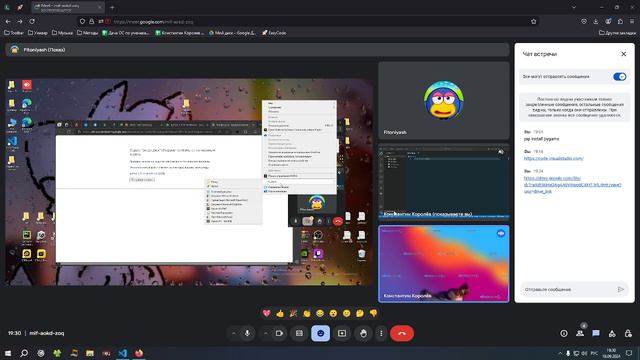Image resolution: width=640 pixels, height=360 pixels.
Task: Open the EasyCode bookmark
Action: click(x=274, y=33)
